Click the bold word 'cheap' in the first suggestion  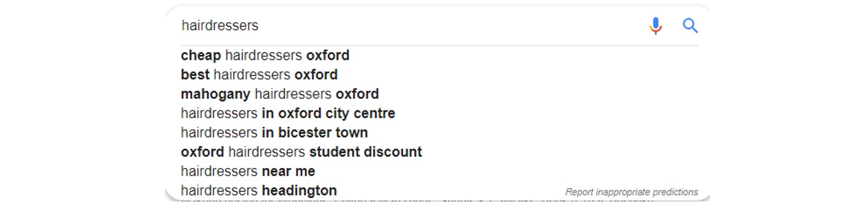pyautogui.click(x=201, y=55)
